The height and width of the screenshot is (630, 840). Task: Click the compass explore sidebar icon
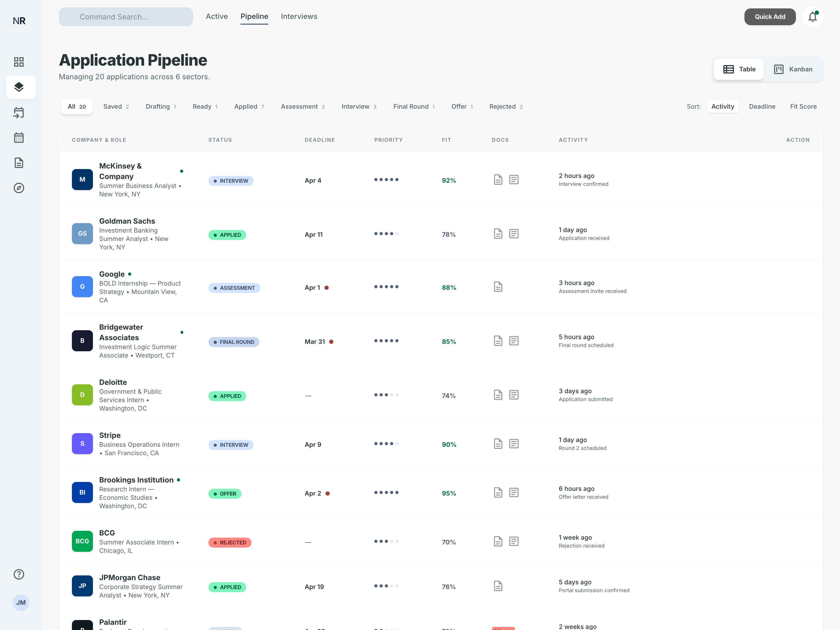pos(19,188)
